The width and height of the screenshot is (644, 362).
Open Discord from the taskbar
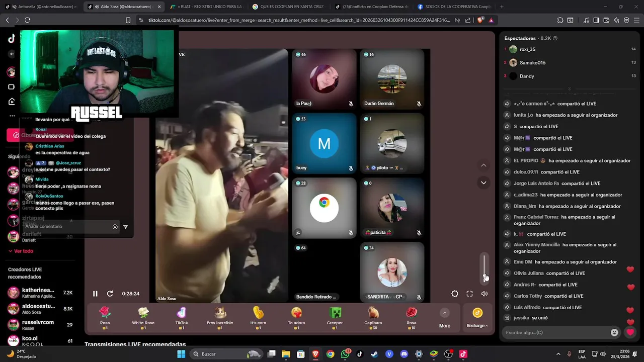404,354
